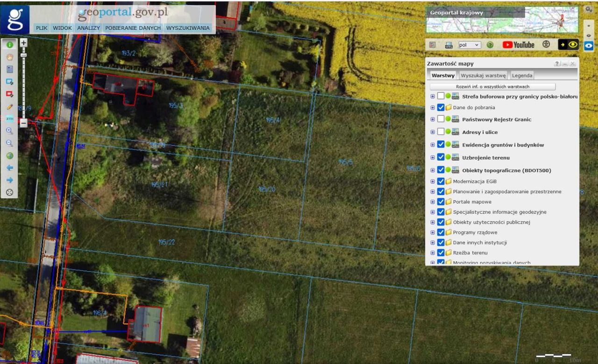598x364 pixels.
Task: Open the pol language dropdown
Action: (x=469, y=45)
